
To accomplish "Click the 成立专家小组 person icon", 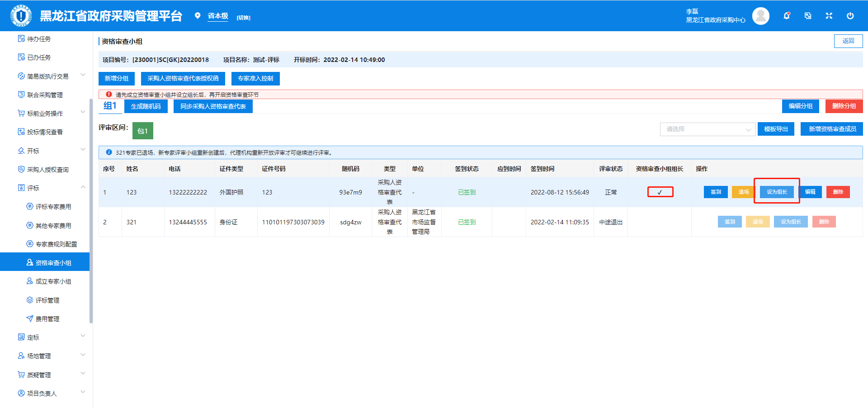I will pos(30,281).
